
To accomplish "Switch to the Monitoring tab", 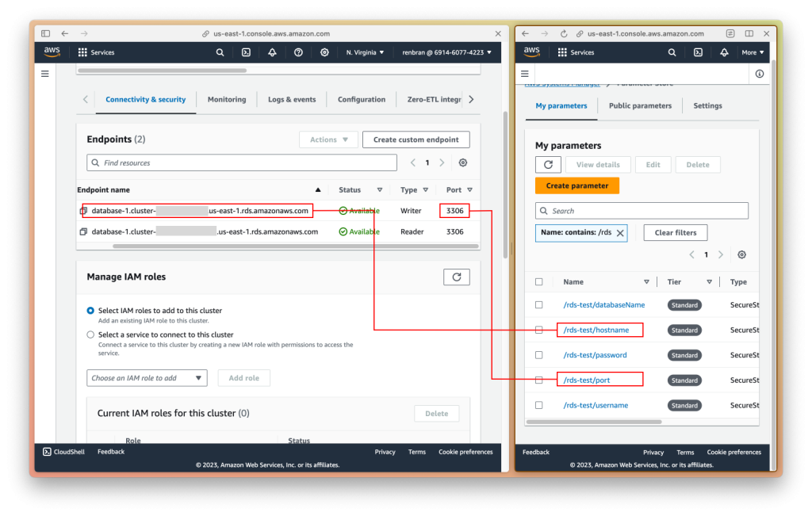I will point(226,99).
